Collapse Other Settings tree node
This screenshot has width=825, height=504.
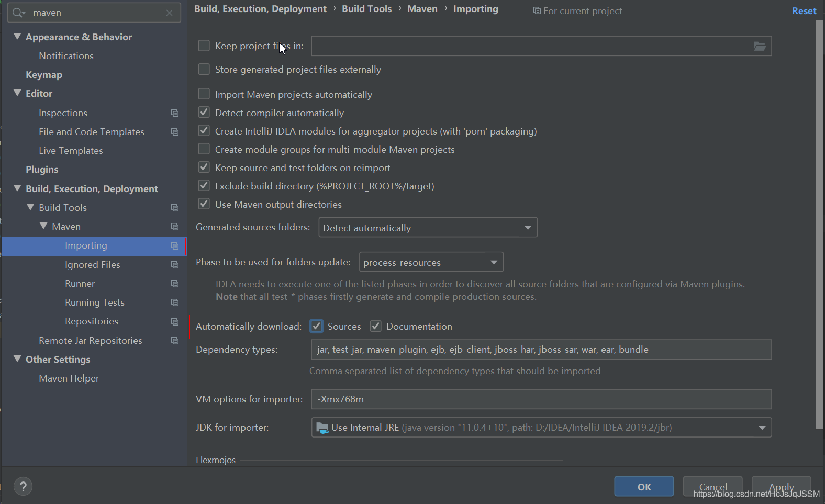(x=17, y=359)
